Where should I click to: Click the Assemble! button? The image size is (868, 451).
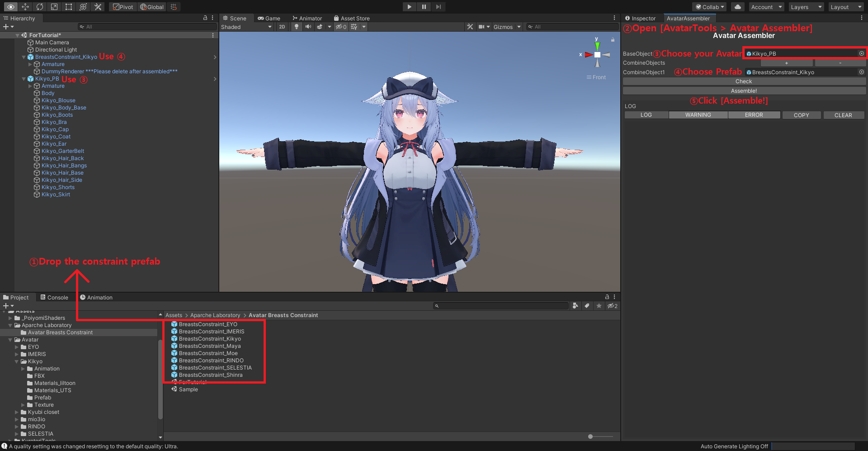(x=744, y=90)
